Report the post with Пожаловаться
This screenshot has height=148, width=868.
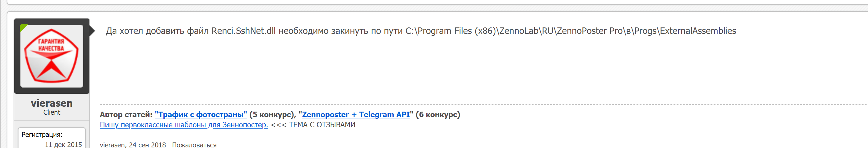click(x=194, y=145)
